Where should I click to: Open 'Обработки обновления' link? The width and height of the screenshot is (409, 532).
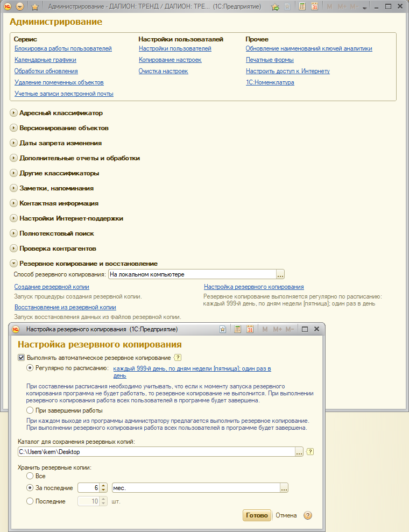46,71
